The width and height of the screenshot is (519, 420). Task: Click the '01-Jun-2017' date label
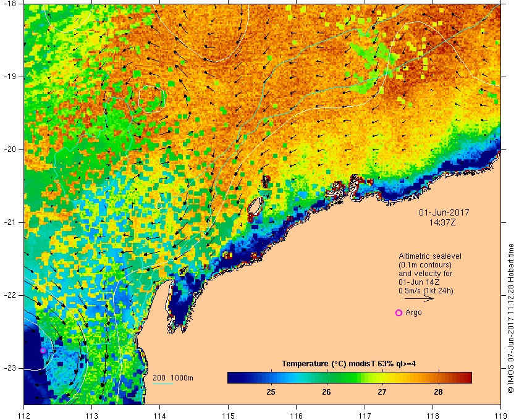click(x=444, y=212)
